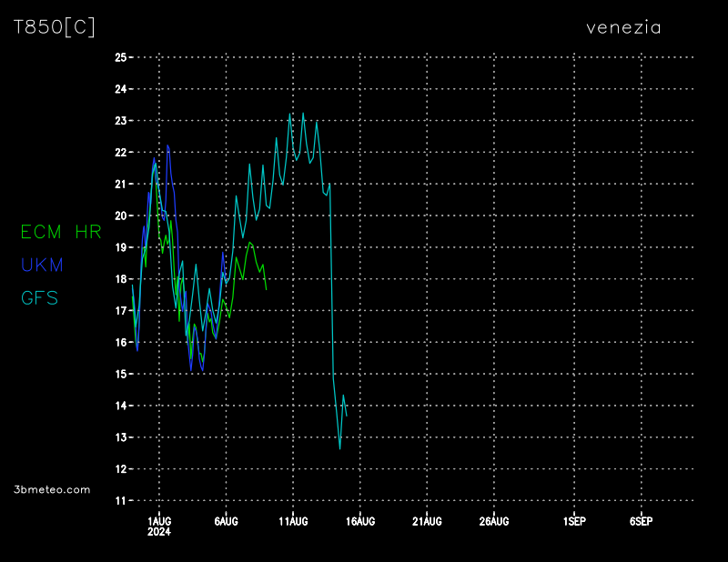This screenshot has height=562, width=728.
Task: Select the 26AUG date label
Action: tap(494, 521)
